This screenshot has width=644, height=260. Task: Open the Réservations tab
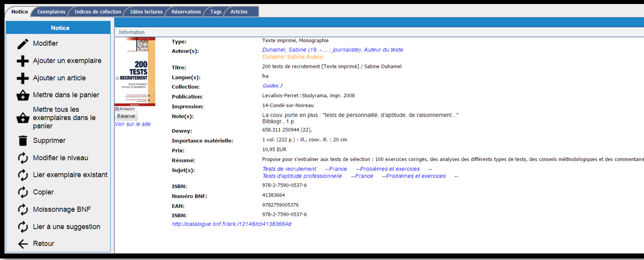pyautogui.click(x=186, y=12)
